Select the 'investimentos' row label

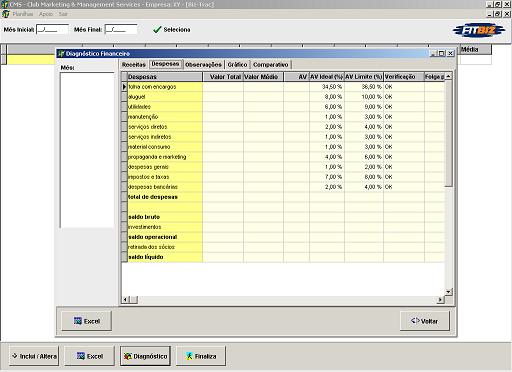coord(145,227)
